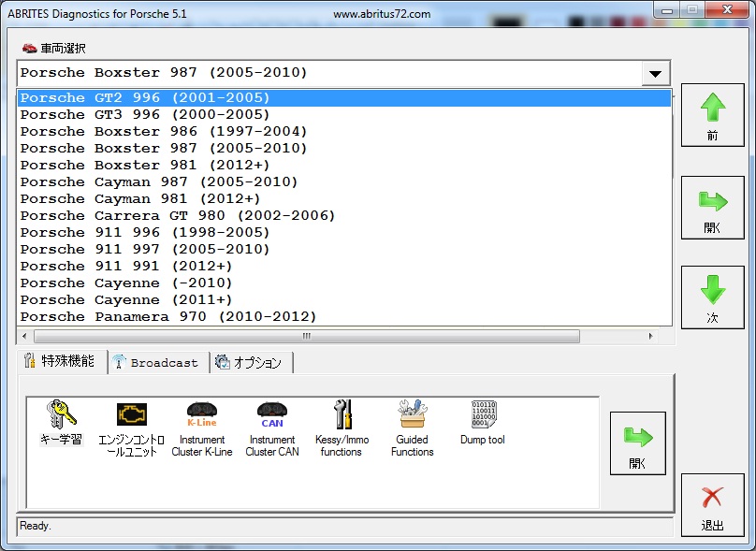This screenshot has width=756, height=551.
Task: Minimize the ABRITES Diagnostics window
Action: coord(667,10)
